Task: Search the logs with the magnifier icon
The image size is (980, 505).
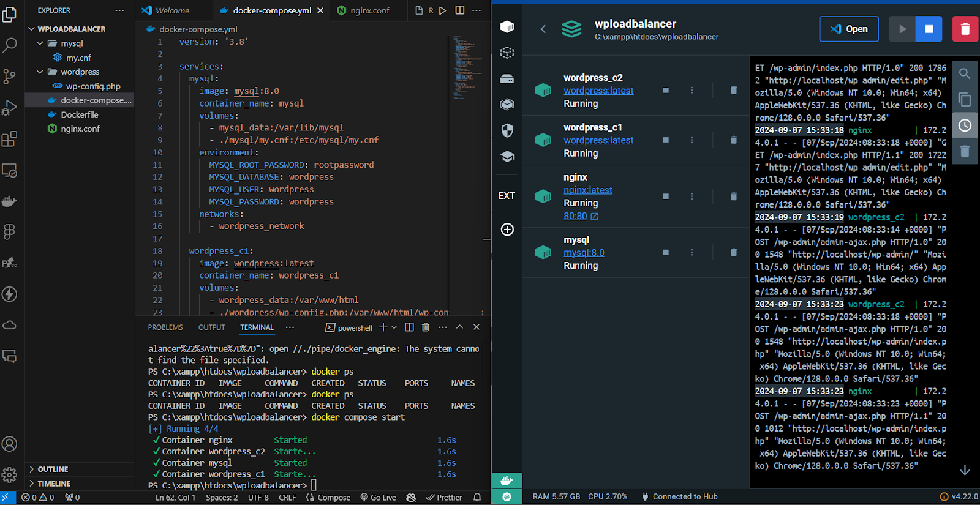Action: (965, 73)
